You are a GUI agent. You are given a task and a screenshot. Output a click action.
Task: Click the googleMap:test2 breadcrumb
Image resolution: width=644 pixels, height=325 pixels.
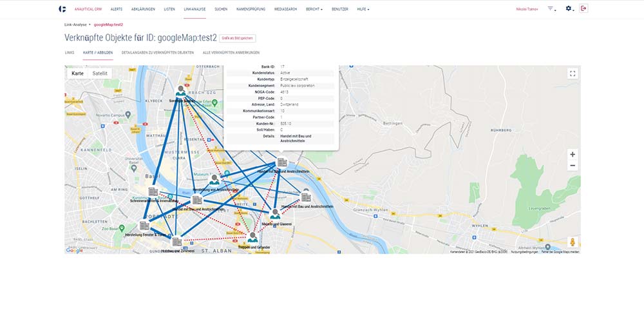point(108,25)
